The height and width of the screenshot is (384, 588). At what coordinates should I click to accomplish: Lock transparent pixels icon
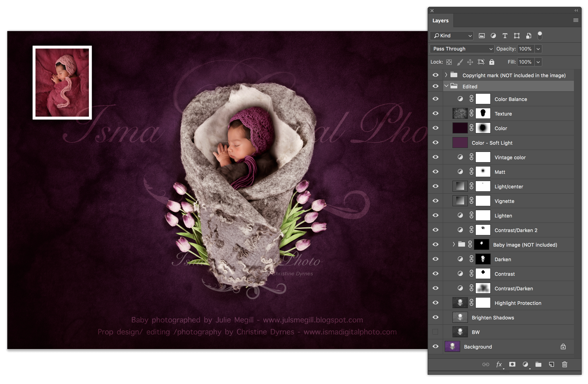pos(449,62)
